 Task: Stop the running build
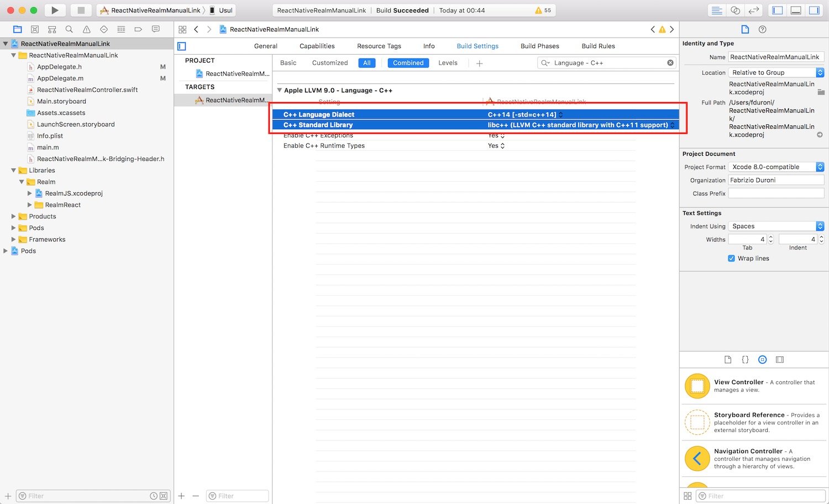tap(81, 10)
